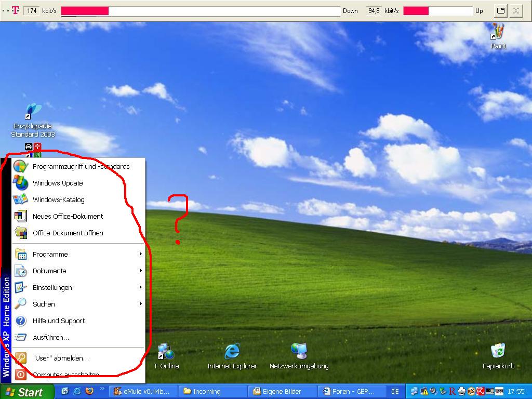Click the green-arrow Safely Remove Hardware tray icon
Screen dimensions: 532x399
[443, 392]
